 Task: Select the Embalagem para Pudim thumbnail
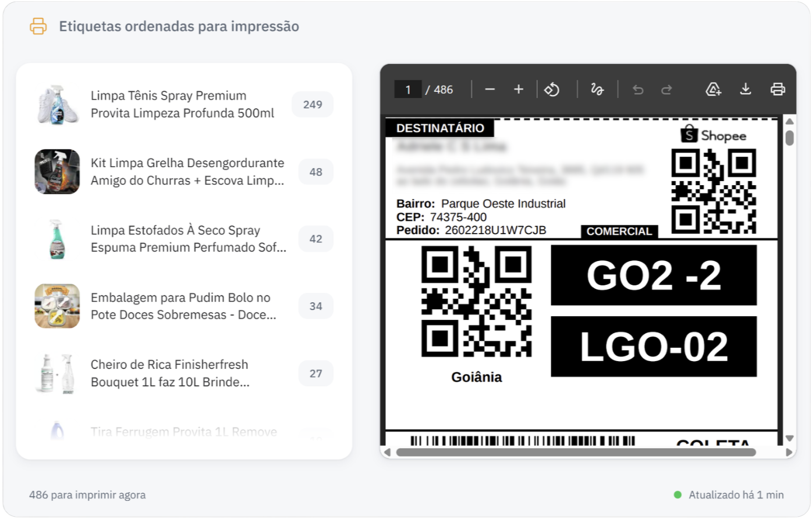pos(57,306)
